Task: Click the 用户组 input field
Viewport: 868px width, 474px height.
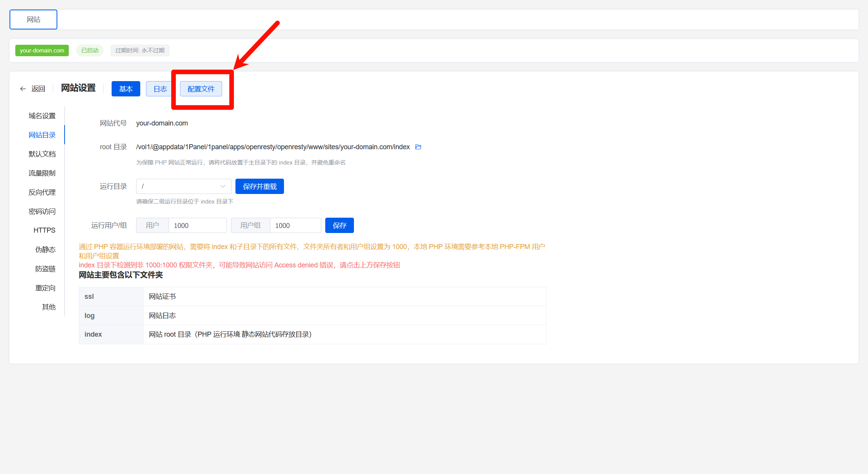Action: (295, 225)
